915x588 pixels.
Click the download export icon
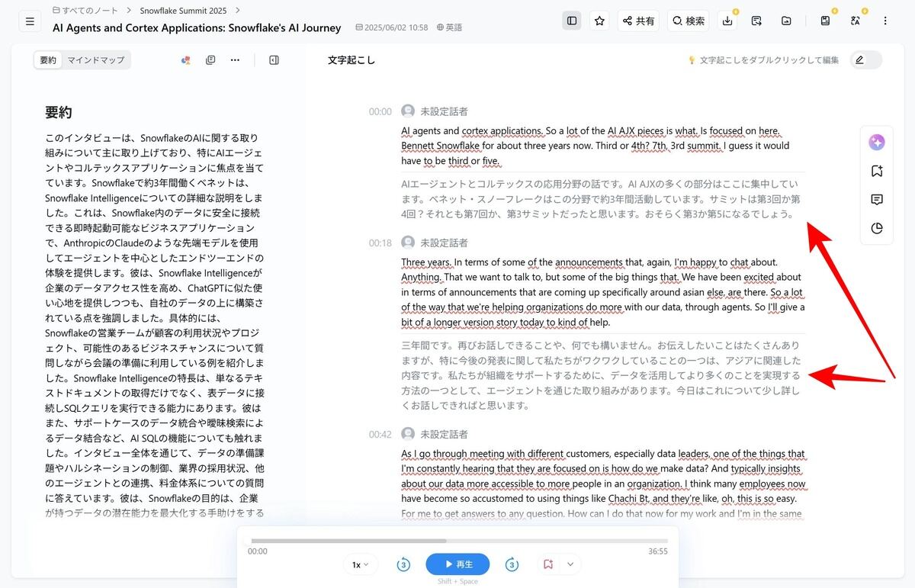[727, 21]
